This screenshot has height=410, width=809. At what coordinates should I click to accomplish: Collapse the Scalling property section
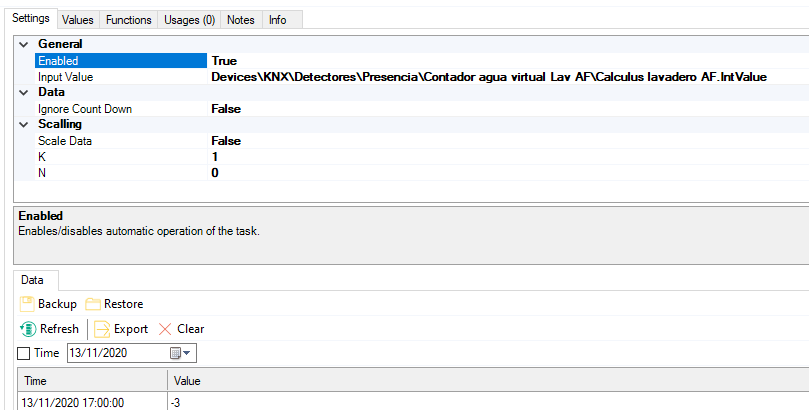click(23, 124)
